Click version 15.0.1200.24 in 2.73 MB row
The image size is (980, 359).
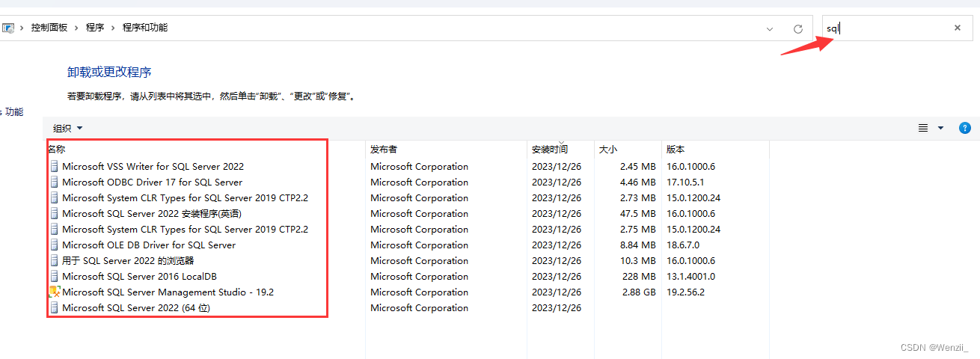click(x=693, y=198)
